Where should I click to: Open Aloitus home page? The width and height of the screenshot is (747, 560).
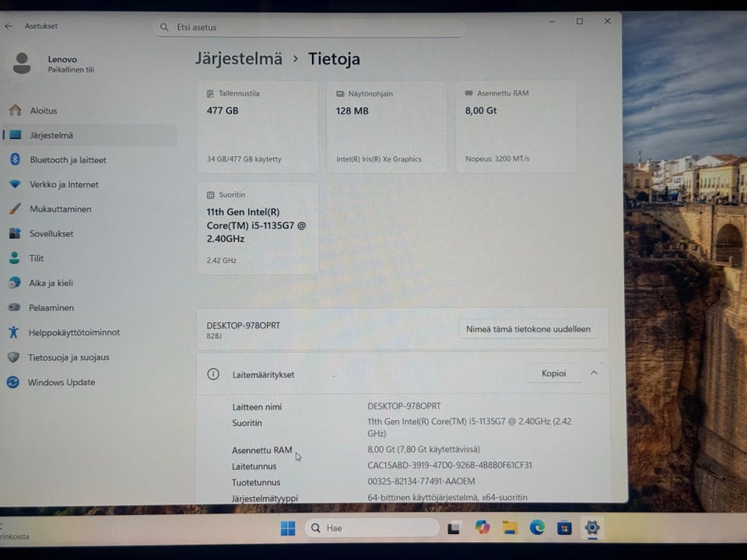(89, 110)
